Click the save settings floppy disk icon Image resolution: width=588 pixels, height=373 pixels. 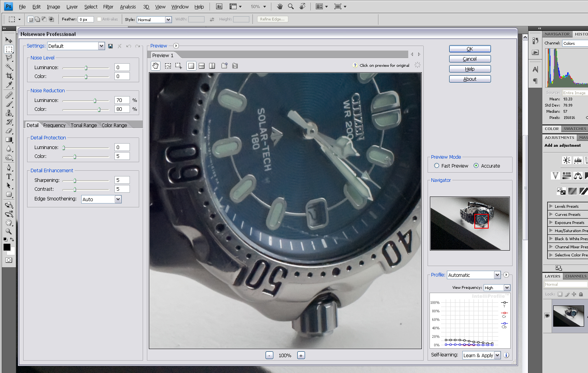(x=111, y=46)
